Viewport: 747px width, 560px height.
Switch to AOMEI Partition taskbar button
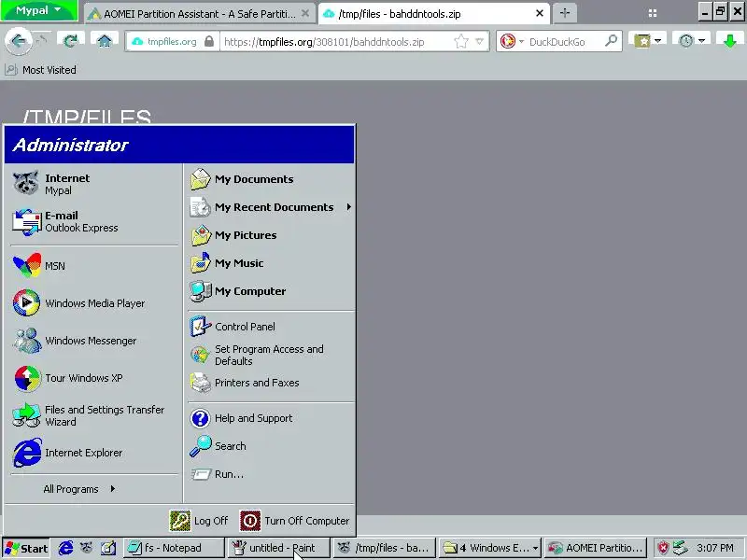click(596, 548)
